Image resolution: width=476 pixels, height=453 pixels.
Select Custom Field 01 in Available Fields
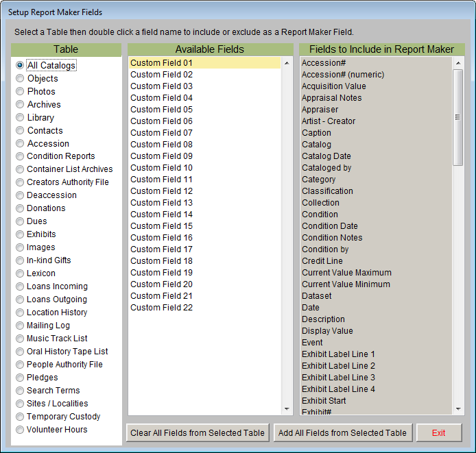[x=162, y=63]
